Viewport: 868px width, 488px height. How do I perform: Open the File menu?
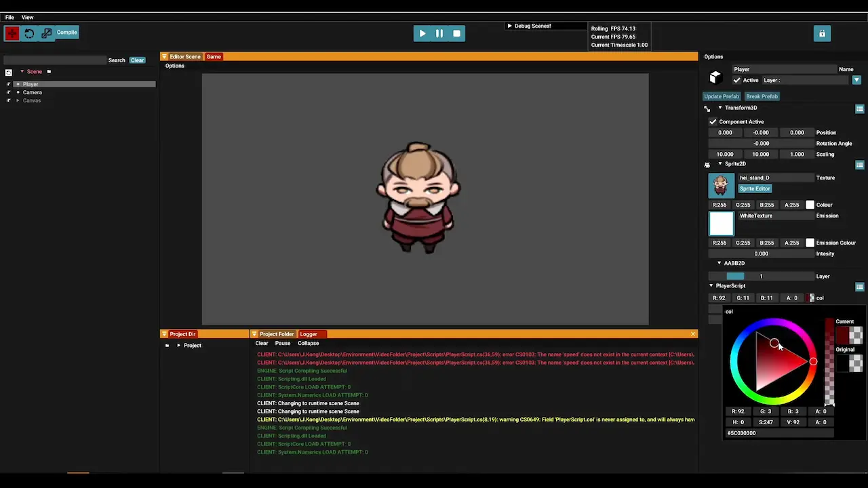pyautogui.click(x=9, y=17)
